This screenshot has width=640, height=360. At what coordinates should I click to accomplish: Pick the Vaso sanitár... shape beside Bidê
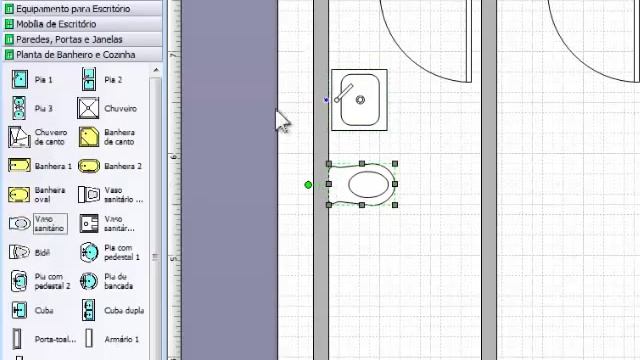tap(107, 224)
